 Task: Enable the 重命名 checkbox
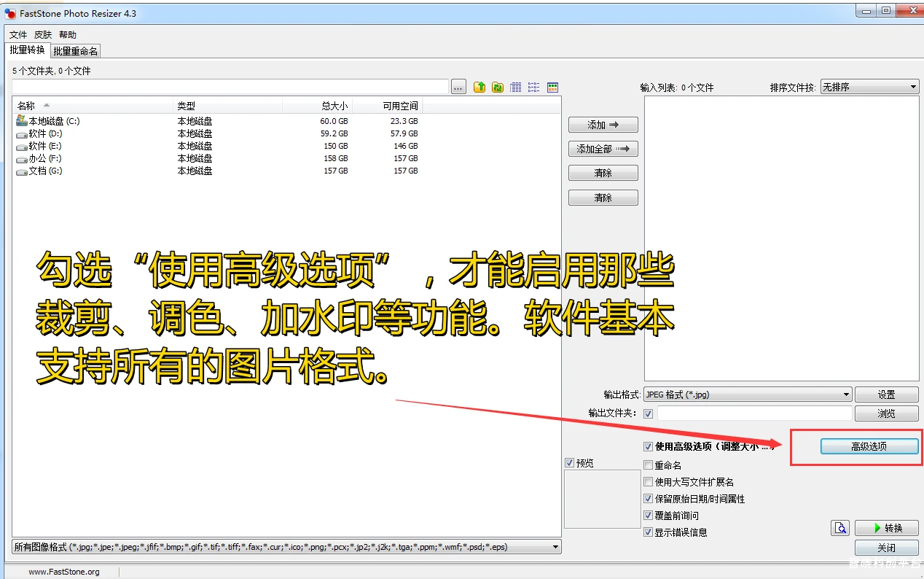click(648, 464)
